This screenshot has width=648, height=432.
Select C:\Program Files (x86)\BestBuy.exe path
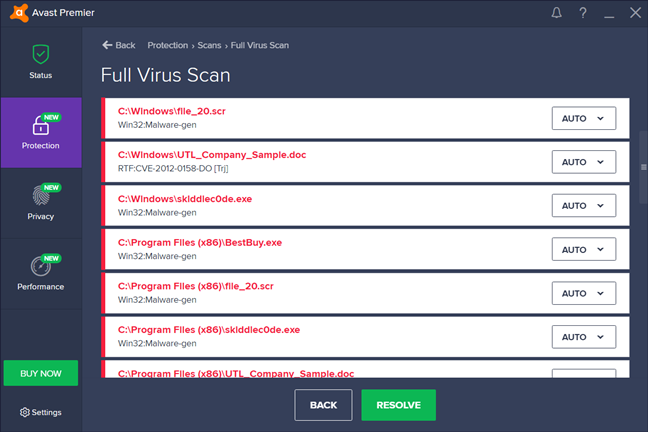[200, 243]
